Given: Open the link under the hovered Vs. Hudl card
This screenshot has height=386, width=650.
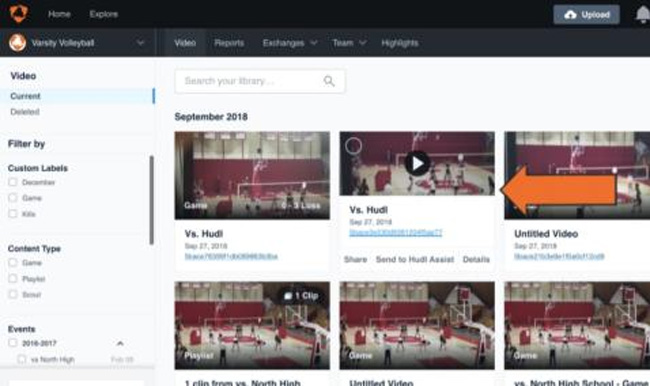Looking at the screenshot, I should pos(395,233).
